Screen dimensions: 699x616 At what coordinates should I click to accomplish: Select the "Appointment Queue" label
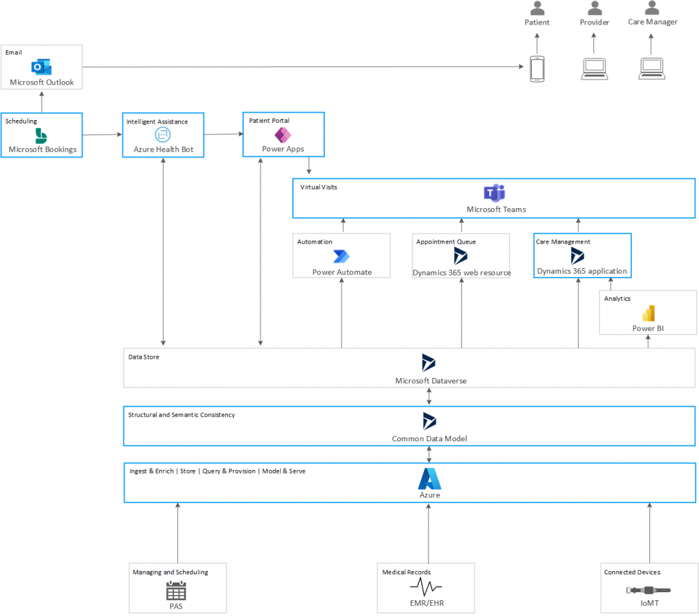pyautogui.click(x=446, y=242)
